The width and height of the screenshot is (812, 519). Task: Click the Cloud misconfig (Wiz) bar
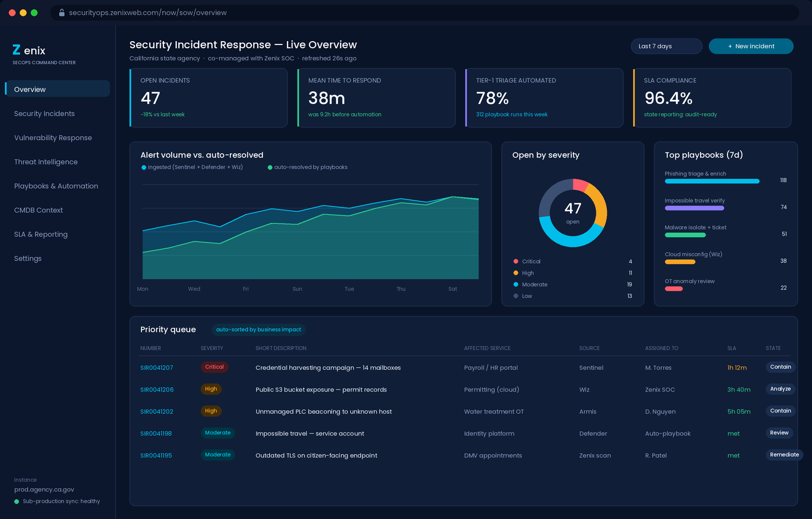coord(680,262)
